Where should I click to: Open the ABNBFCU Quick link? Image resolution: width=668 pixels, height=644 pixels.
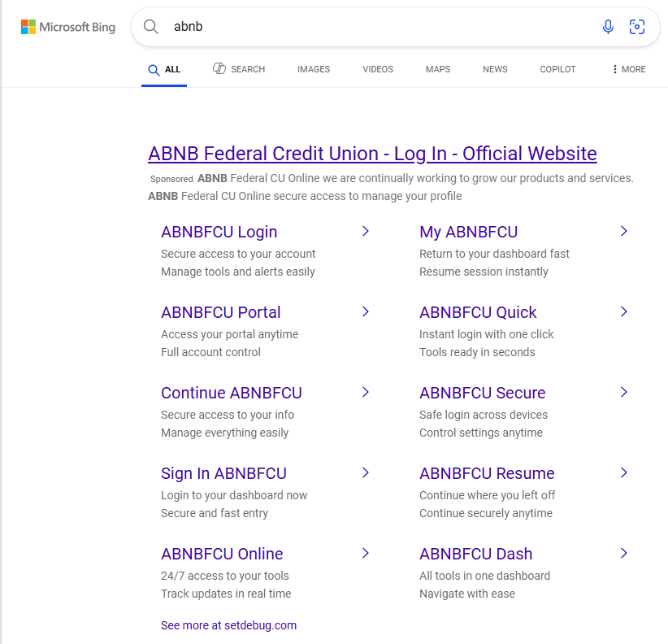(x=478, y=312)
